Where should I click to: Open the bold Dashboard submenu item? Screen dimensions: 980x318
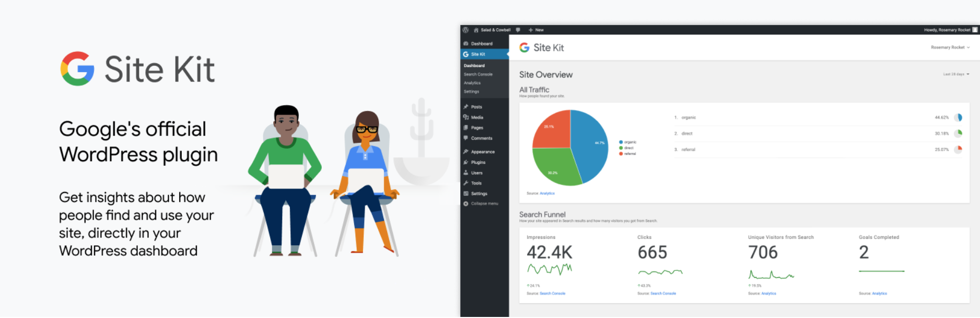474,65
